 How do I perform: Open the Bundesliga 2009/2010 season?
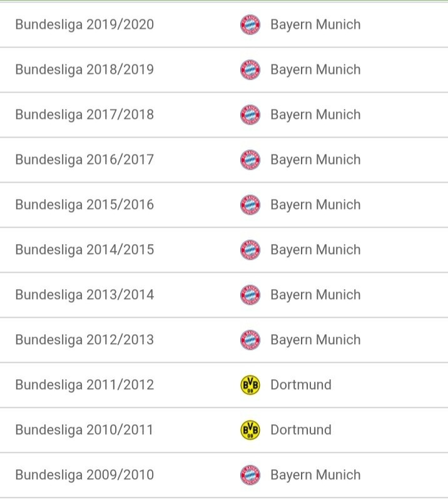pyautogui.click(x=224, y=475)
